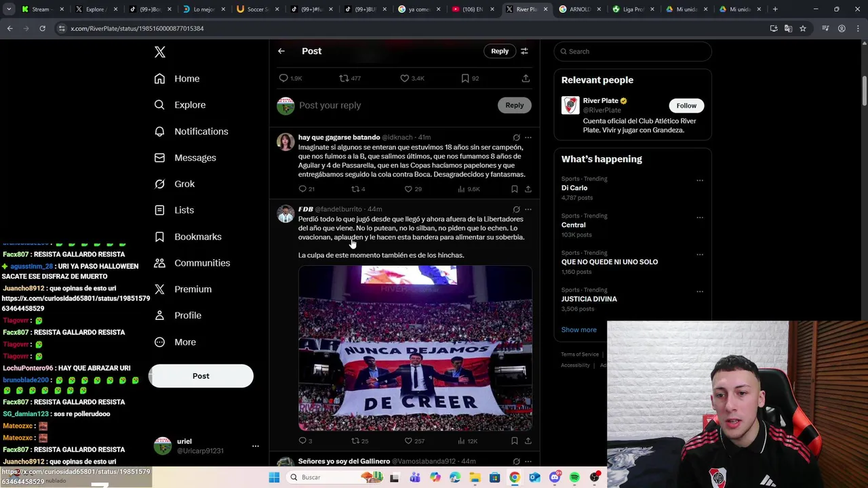Share idknach's reply

(x=528, y=189)
